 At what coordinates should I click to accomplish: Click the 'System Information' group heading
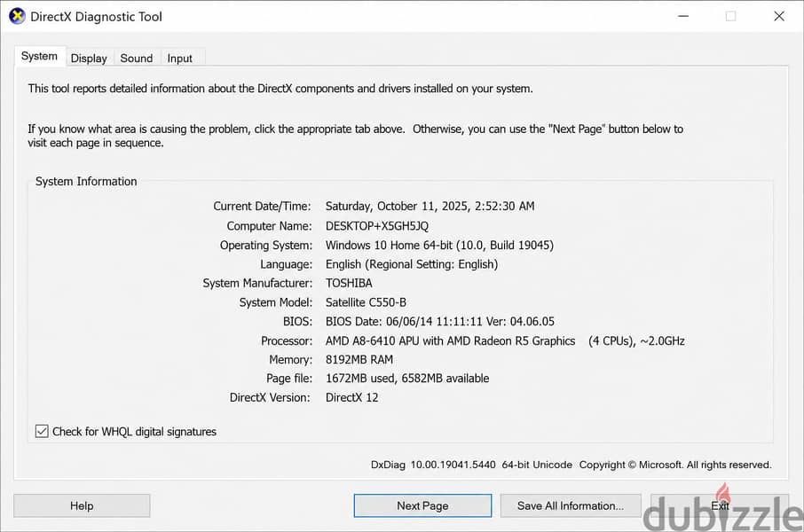pyautogui.click(x=86, y=182)
